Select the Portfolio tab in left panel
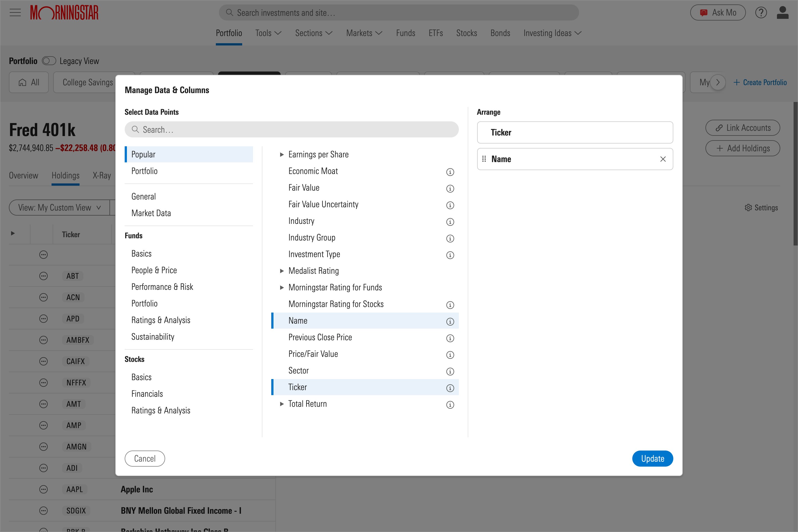Image resolution: width=798 pixels, height=532 pixels. [x=144, y=171]
